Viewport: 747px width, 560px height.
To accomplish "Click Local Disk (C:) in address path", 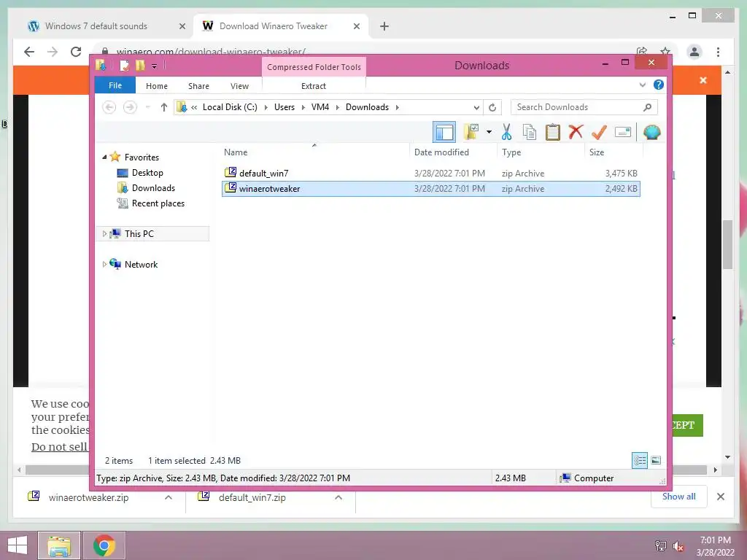I will 230,107.
